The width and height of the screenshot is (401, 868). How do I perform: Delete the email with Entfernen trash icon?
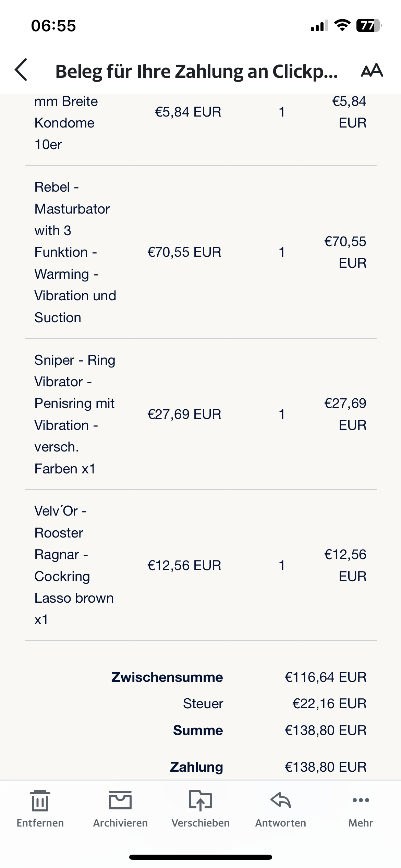(x=40, y=801)
